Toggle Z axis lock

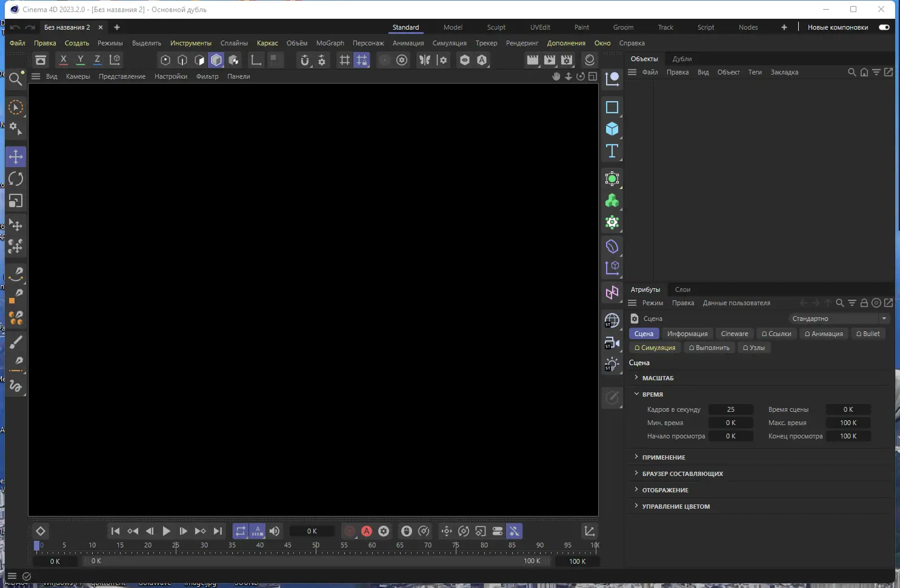coord(97,60)
